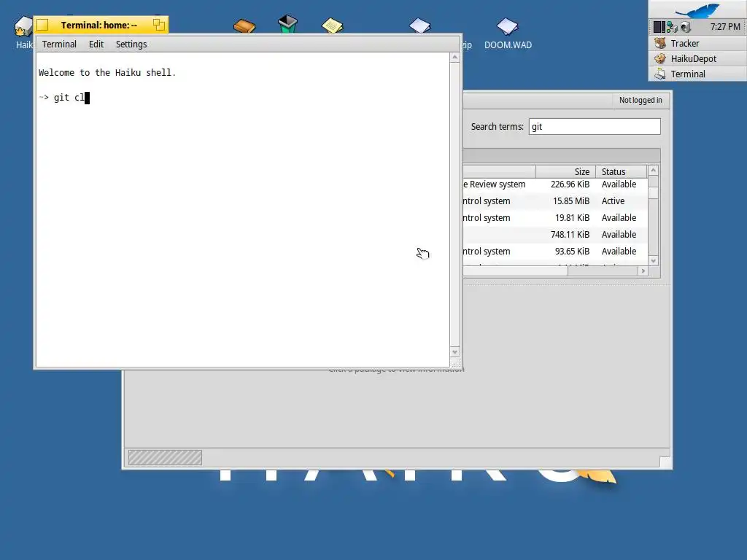Click the Terminal icon in Deskbar
Viewport: 747px width, 560px height.
(x=659, y=74)
